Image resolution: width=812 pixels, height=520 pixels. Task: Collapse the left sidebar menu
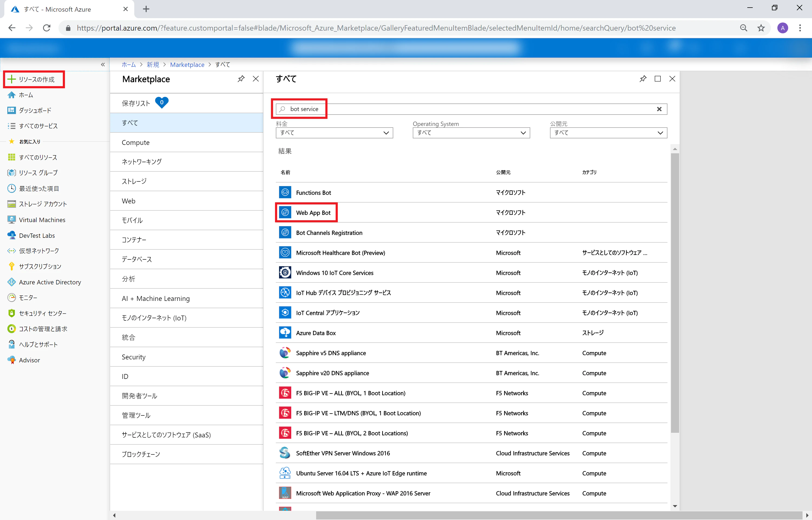103,64
